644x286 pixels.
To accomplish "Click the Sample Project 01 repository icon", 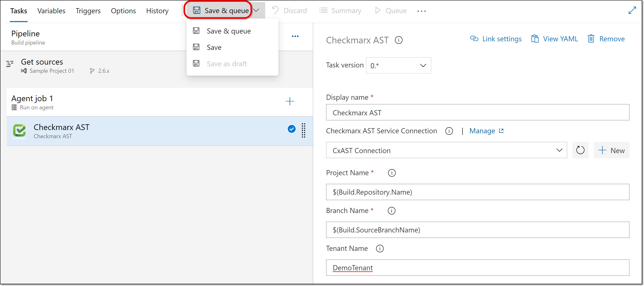I will click(24, 71).
